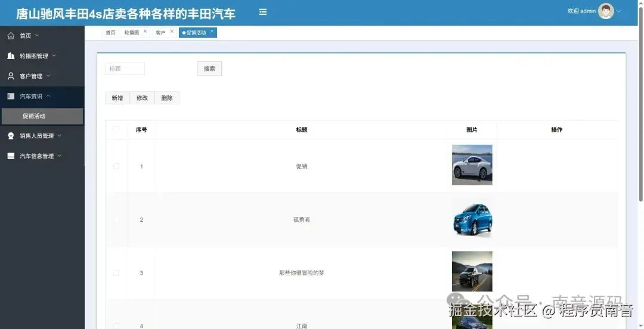Click the 欢迎 admin text
Viewport: 644px width, 329px height.
581,11
